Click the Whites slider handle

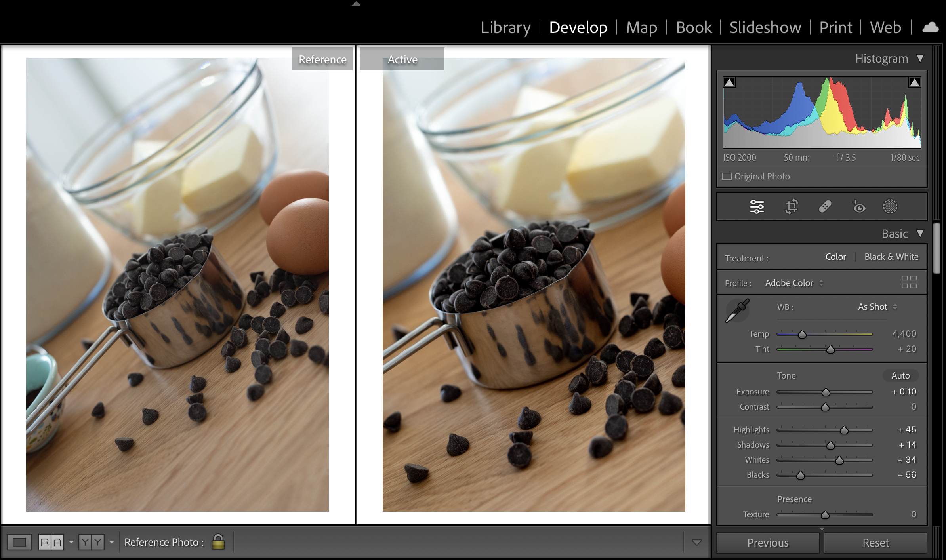pos(839,460)
